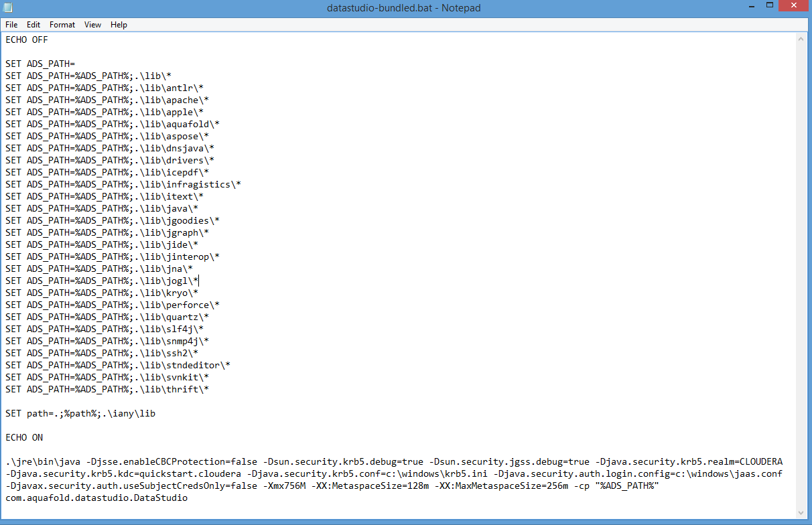Click the line ending with .\lib\apple\*
812x525 pixels.
[105, 112]
